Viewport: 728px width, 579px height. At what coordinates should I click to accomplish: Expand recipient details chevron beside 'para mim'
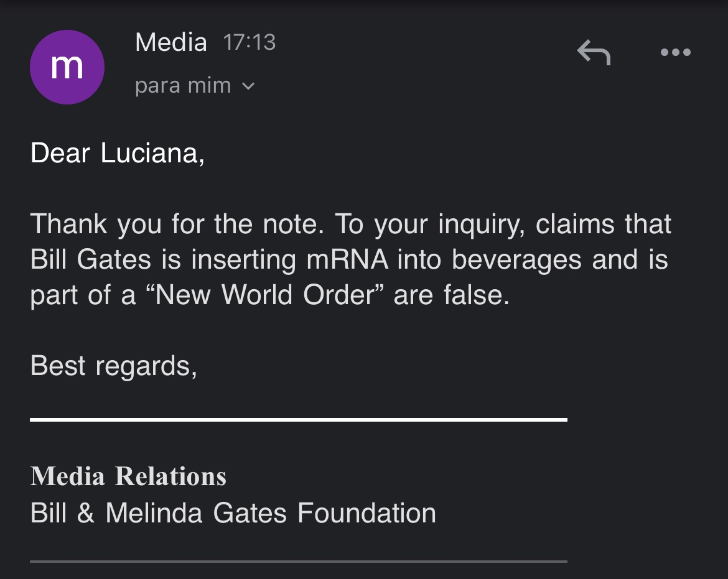pos(248,86)
